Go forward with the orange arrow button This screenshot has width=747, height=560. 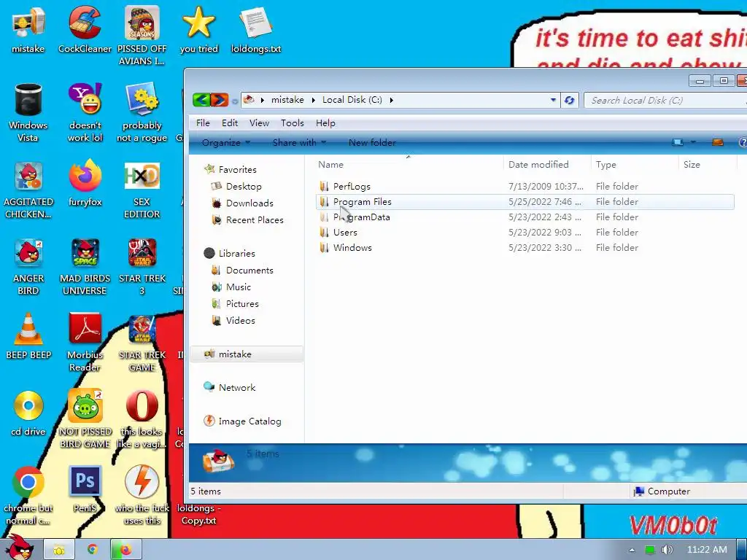point(219,100)
